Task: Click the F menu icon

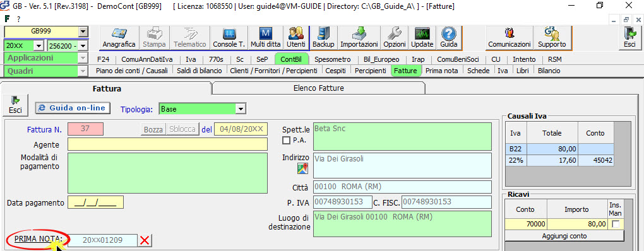Action: pos(8,19)
